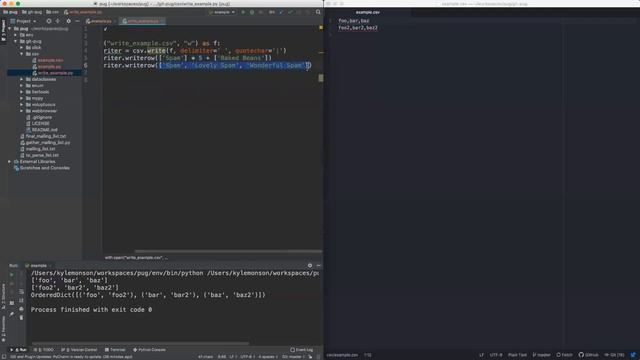Open the Terminal tool window
Image resolution: width=640 pixels, height=360 pixels.
point(115,350)
